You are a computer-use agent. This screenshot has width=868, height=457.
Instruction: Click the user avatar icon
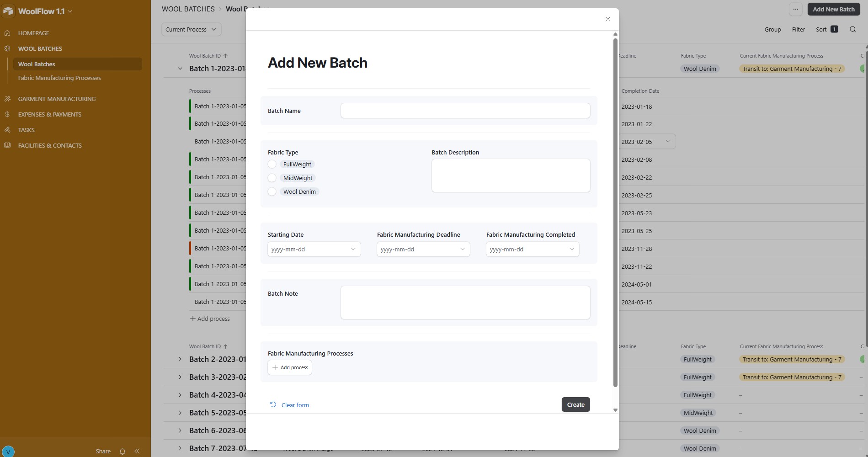[8, 452]
